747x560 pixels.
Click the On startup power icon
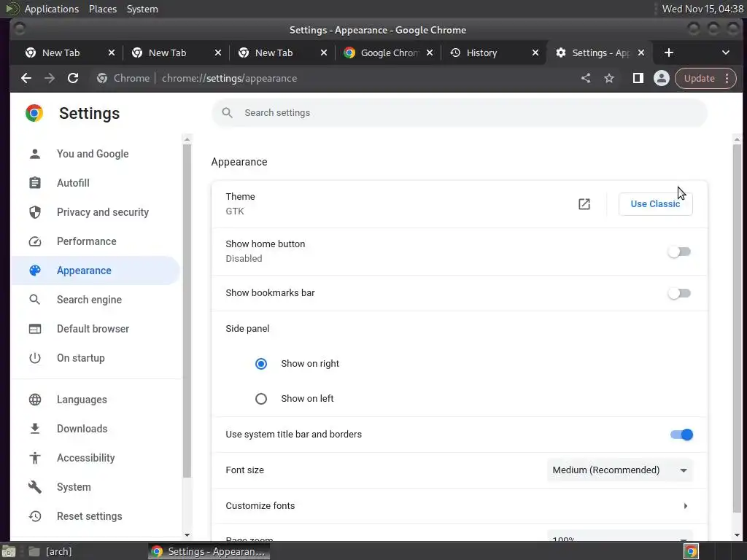[x=35, y=358]
